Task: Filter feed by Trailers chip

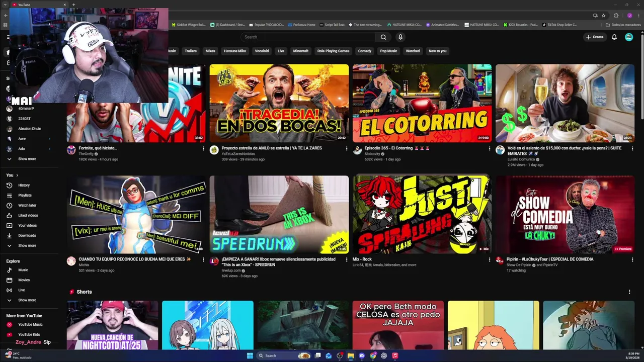Action: pos(191,51)
